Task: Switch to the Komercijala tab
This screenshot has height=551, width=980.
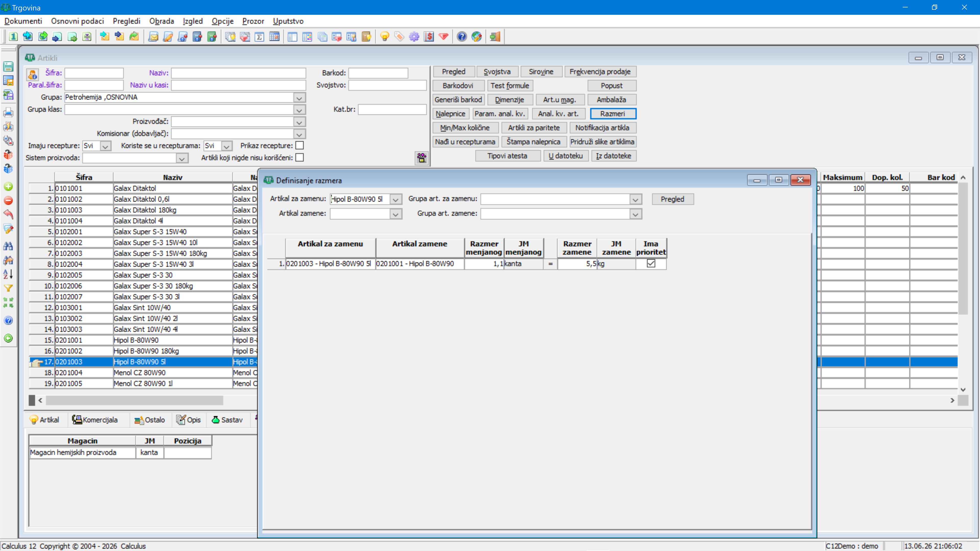Action: [95, 420]
